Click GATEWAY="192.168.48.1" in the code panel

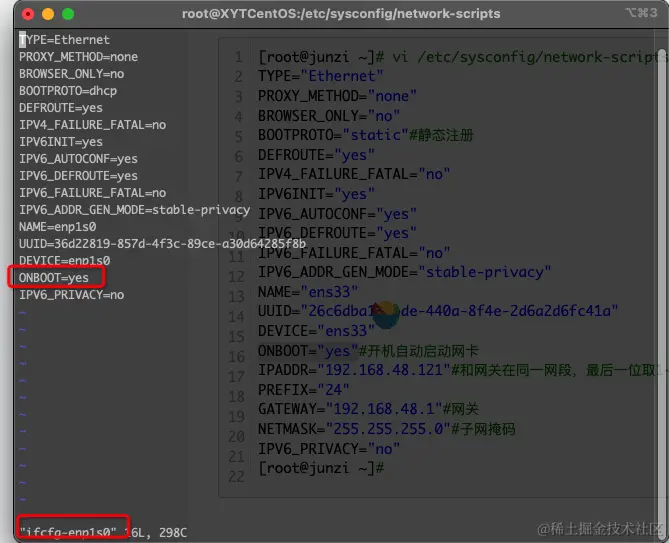click(350, 409)
